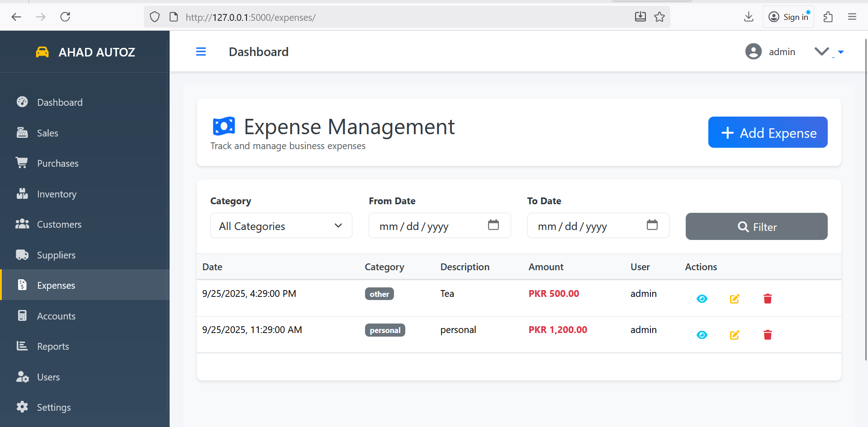The height and width of the screenshot is (427, 868).
Task: Open browser downloads arrow icon
Action: pyautogui.click(x=749, y=17)
